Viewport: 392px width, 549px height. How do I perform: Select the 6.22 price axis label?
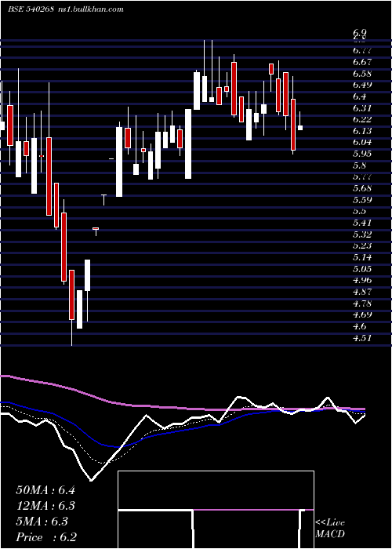(362, 119)
